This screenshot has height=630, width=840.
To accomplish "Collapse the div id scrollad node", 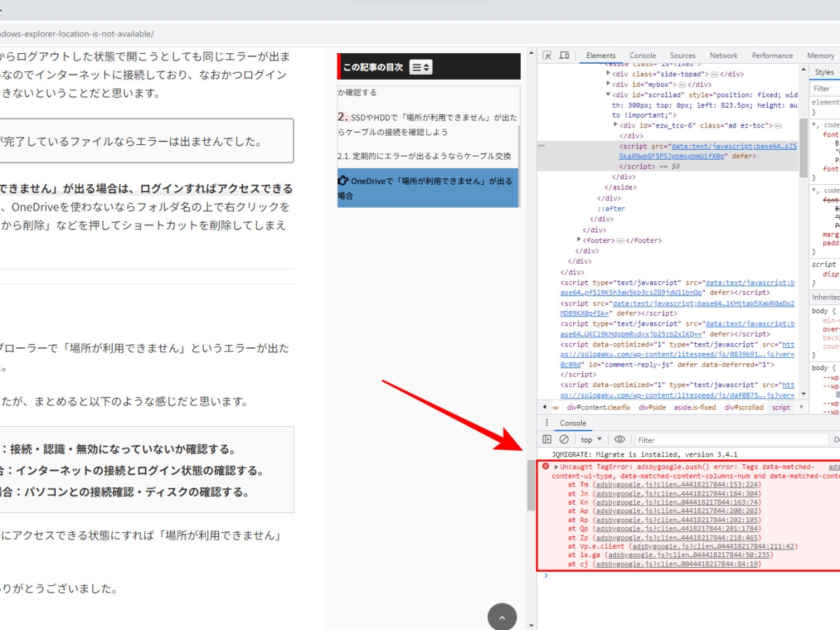I will coord(608,94).
